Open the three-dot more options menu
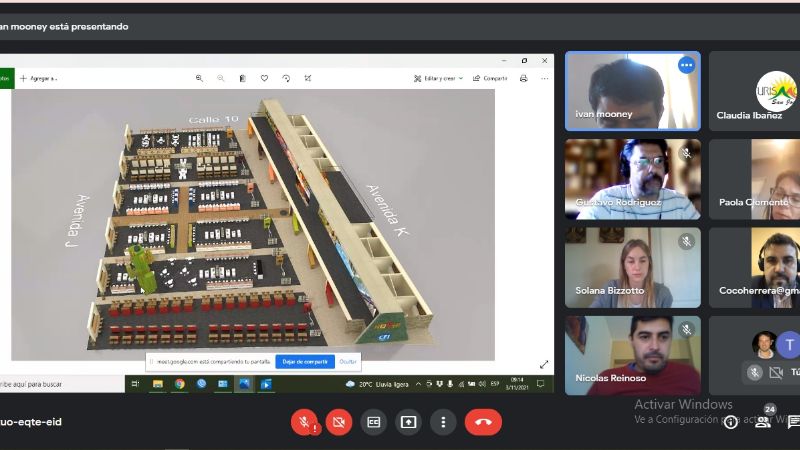 [x=443, y=422]
